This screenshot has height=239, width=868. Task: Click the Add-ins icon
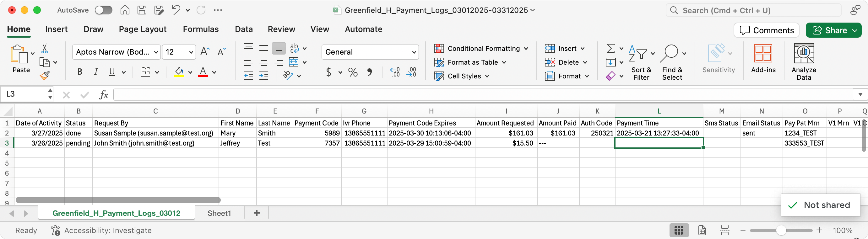[763, 58]
